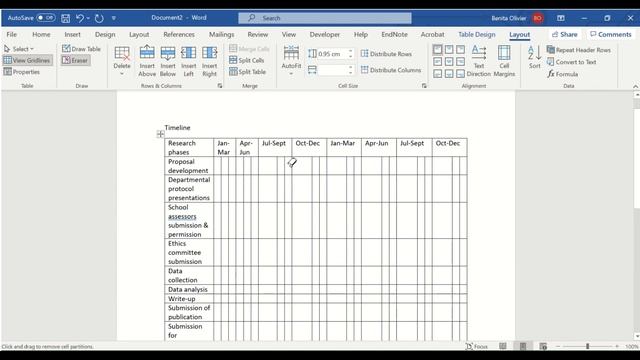This screenshot has width=640, height=360.
Task: Click the zoom slider handle
Action: pyautogui.click(x=587, y=346)
